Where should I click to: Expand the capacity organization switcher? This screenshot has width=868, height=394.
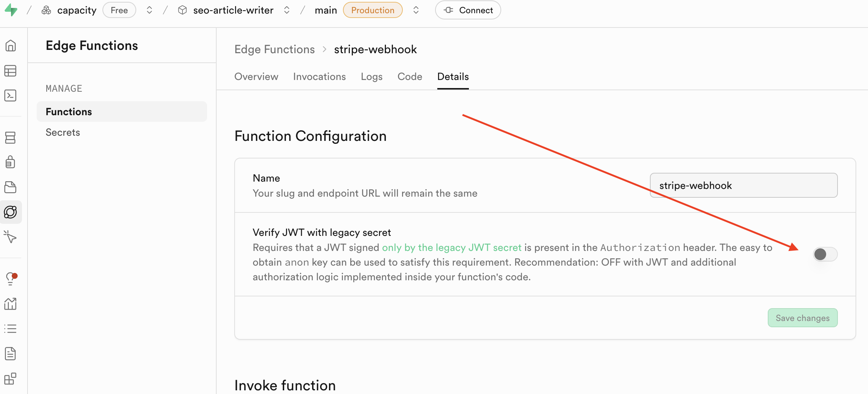149,10
